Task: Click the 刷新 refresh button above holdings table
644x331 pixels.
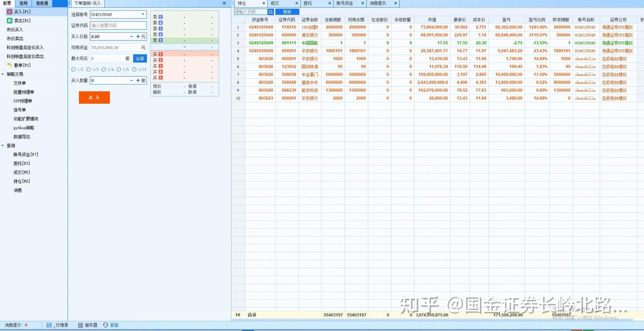Action: tap(287, 12)
